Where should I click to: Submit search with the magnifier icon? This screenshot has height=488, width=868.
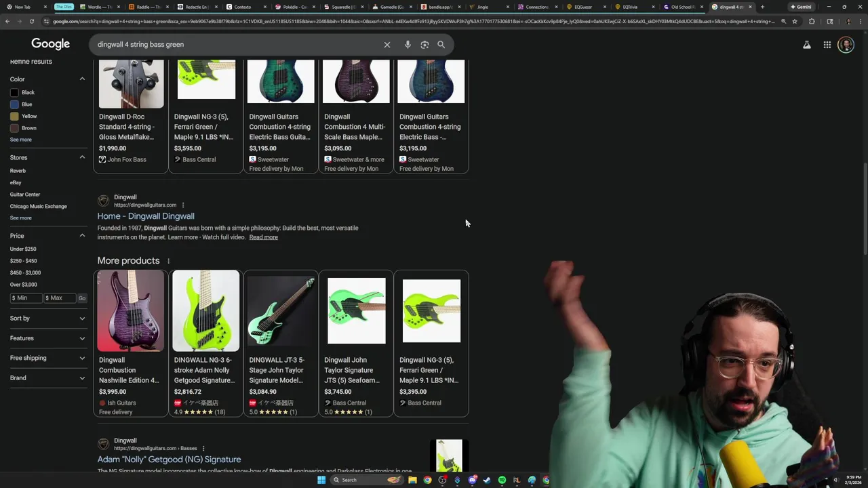coord(441,45)
